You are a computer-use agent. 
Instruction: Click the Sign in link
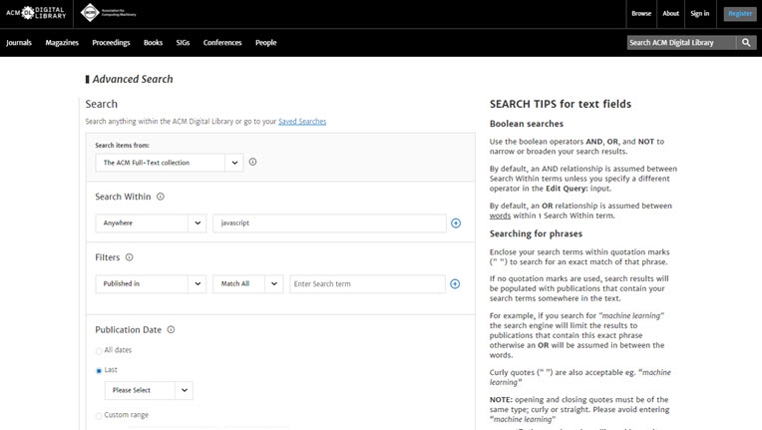(700, 14)
